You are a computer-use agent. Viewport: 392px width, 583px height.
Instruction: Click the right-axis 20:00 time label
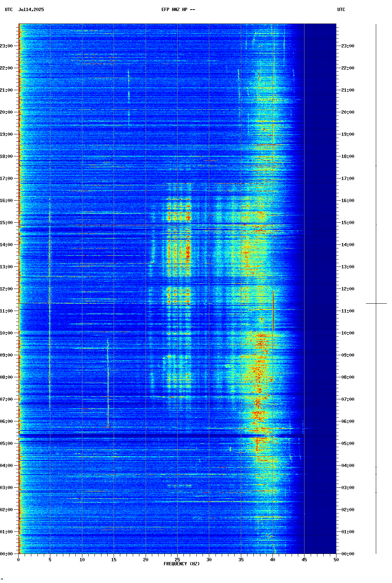(348, 112)
